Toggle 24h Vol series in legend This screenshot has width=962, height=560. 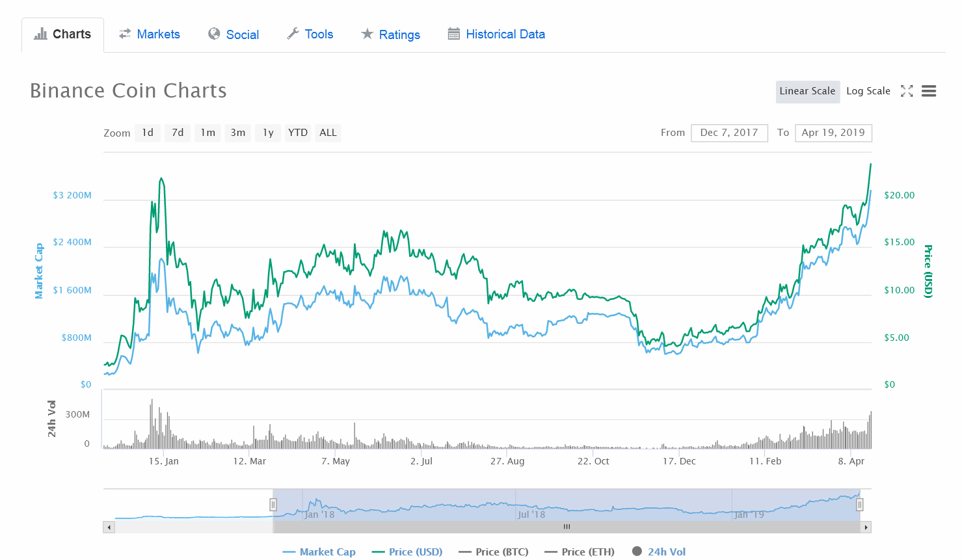pyautogui.click(x=659, y=552)
